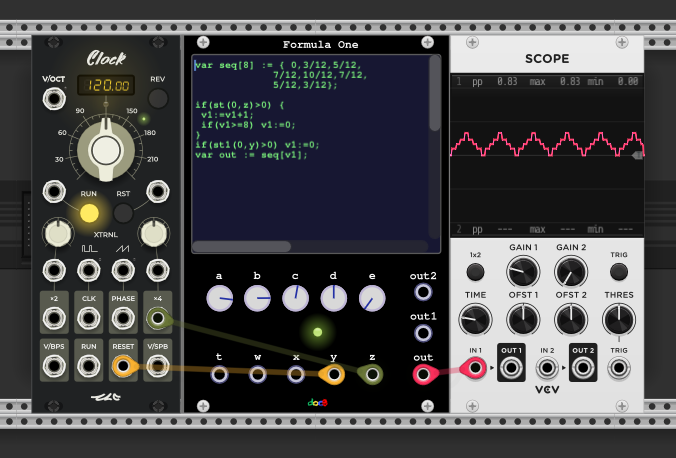Click the IN 1 jack on Scope

pyautogui.click(x=475, y=368)
